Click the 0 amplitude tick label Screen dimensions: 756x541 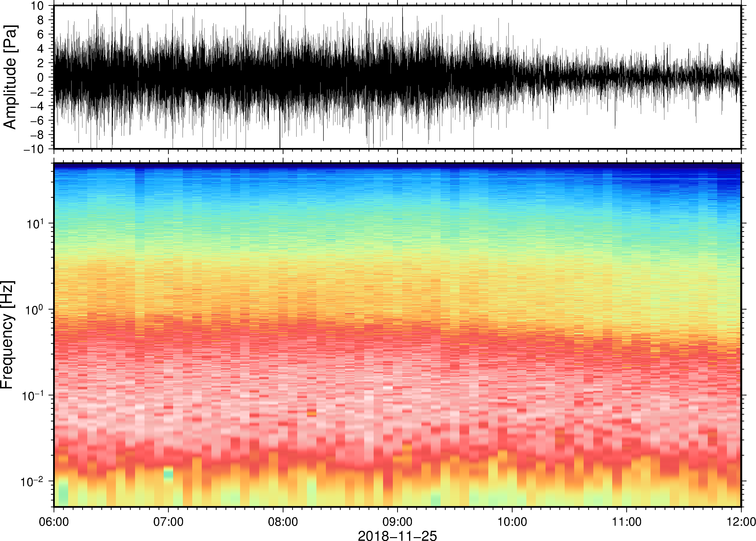tap(40, 77)
